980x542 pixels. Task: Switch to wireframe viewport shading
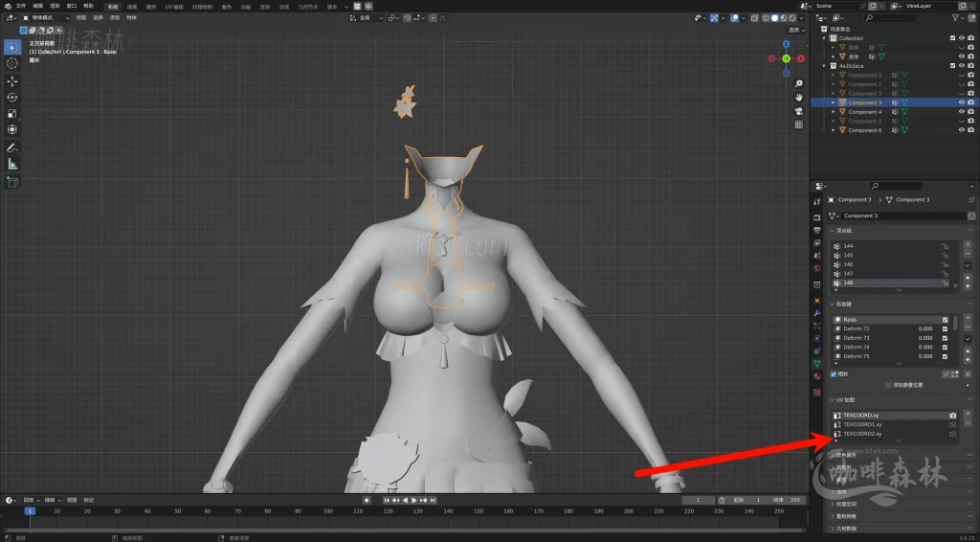tap(767, 18)
